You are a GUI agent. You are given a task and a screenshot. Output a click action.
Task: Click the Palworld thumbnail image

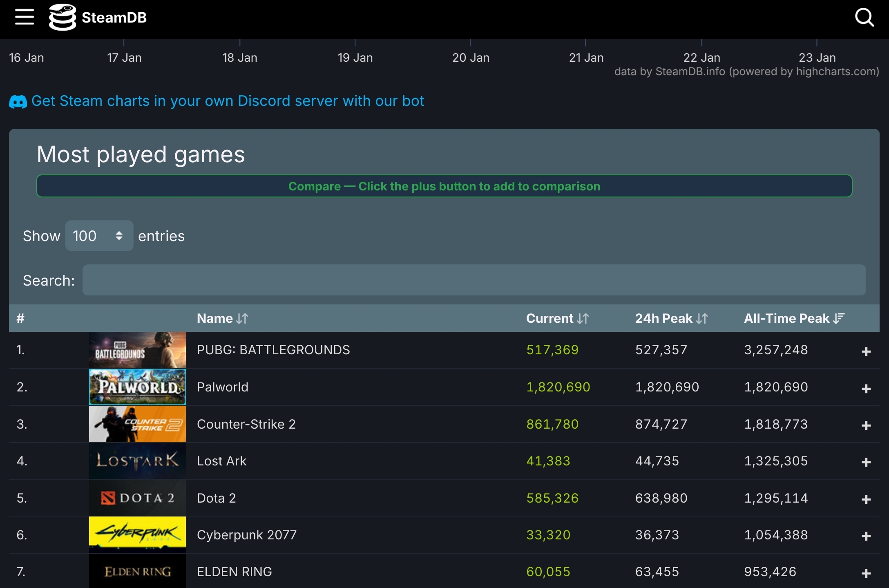click(x=137, y=387)
